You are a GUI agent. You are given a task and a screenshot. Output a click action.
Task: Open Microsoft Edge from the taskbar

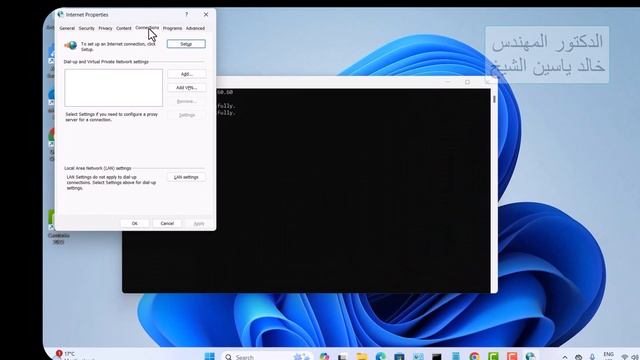pos(381,356)
